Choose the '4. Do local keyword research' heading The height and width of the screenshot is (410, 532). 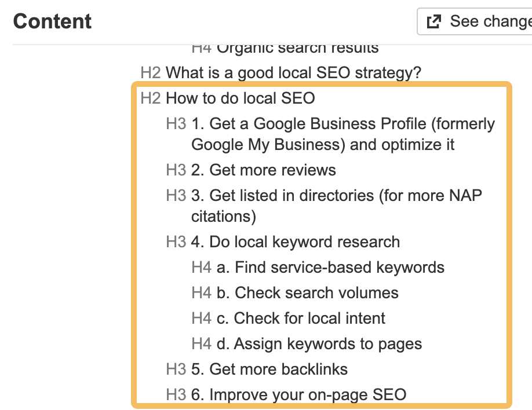[x=296, y=242]
